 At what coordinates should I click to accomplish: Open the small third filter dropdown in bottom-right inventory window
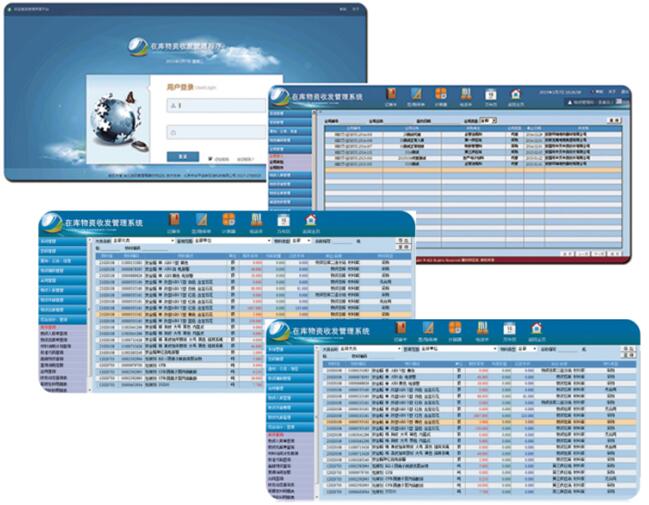[526, 349]
